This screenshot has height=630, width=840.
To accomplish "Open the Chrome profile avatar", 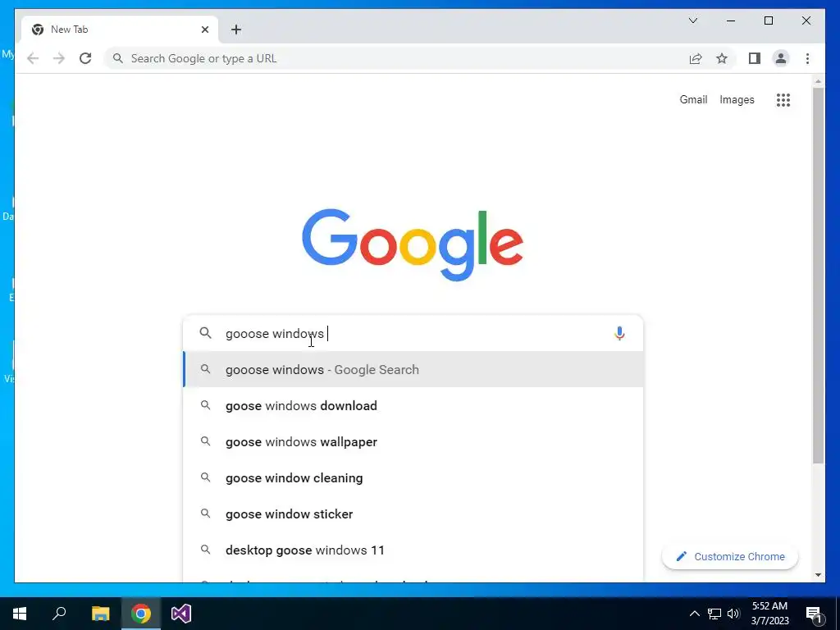I will (781, 58).
